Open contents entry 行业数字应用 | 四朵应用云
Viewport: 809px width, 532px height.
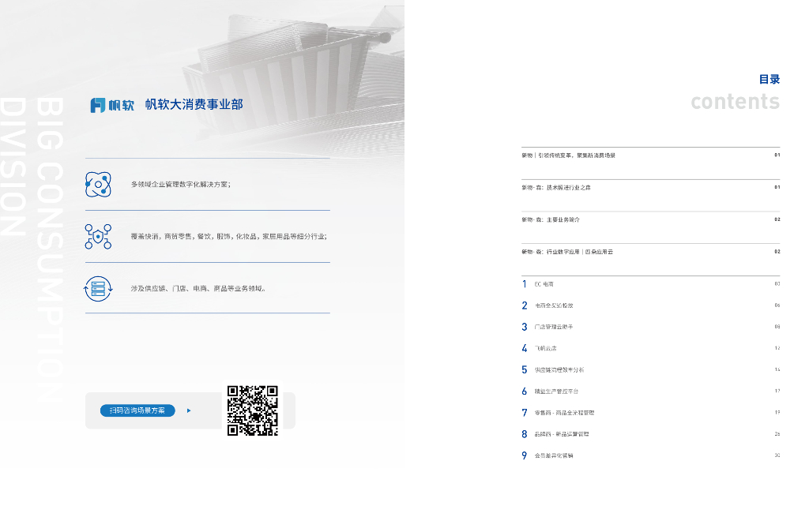point(651,252)
